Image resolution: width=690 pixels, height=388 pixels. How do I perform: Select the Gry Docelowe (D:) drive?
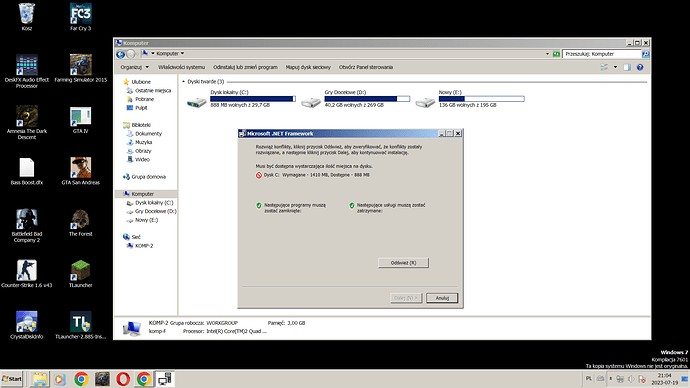[356, 99]
